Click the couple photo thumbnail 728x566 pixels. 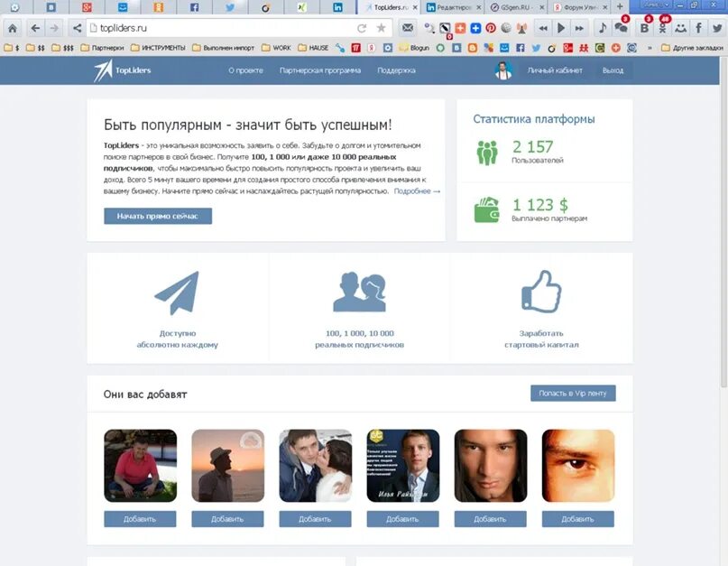coord(315,466)
